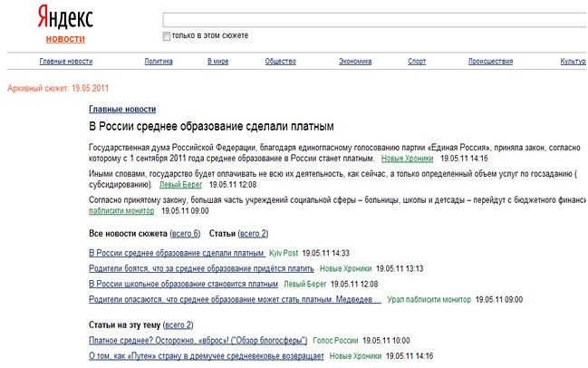Show all story news 'всего 6'
This screenshot has width=588, height=368.
tap(185, 233)
